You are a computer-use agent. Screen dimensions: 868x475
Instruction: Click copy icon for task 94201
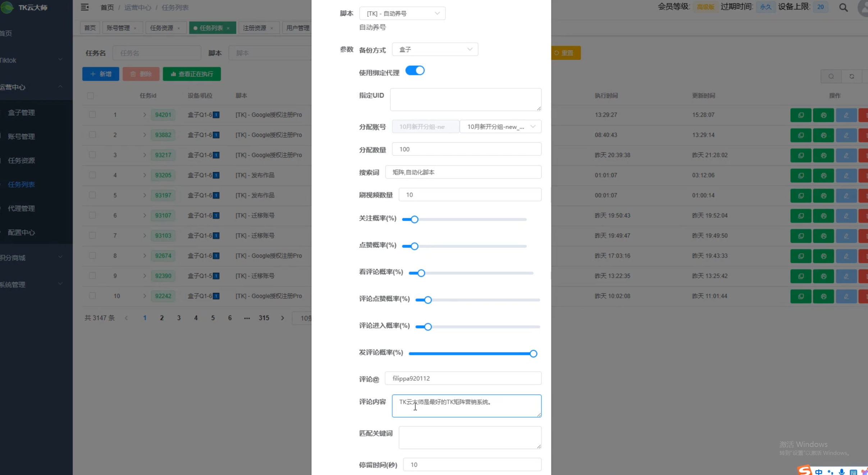(x=800, y=115)
